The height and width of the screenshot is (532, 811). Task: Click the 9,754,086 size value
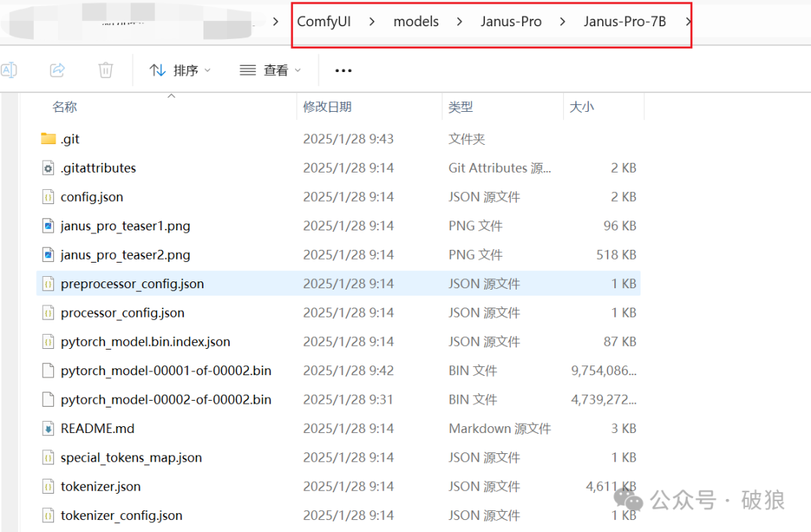(604, 371)
